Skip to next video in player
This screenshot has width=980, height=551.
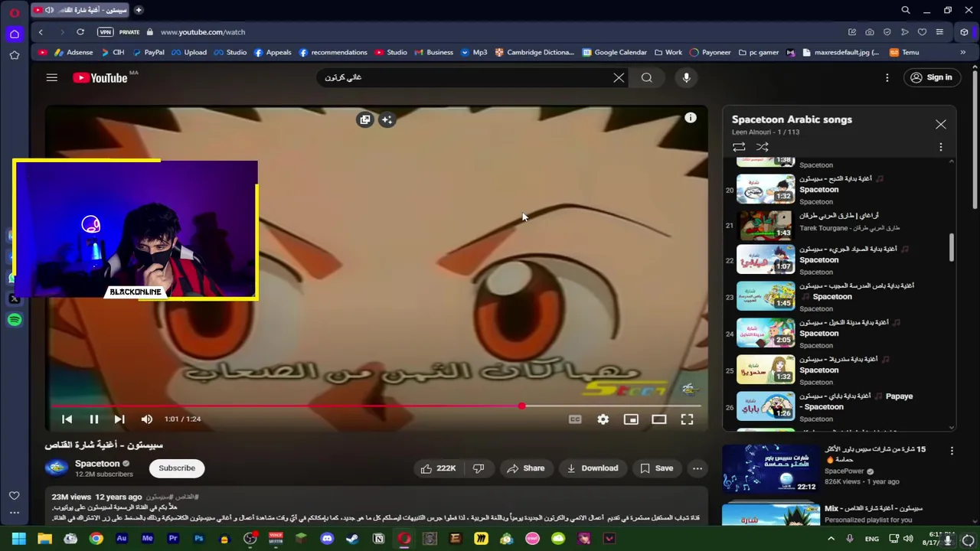coord(119,419)
